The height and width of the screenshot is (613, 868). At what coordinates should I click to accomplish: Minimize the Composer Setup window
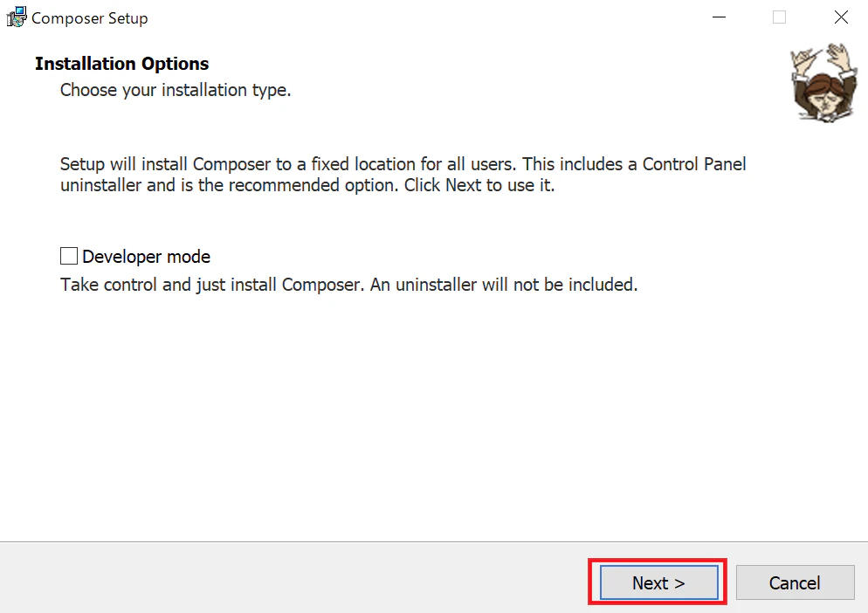point(719,17)
